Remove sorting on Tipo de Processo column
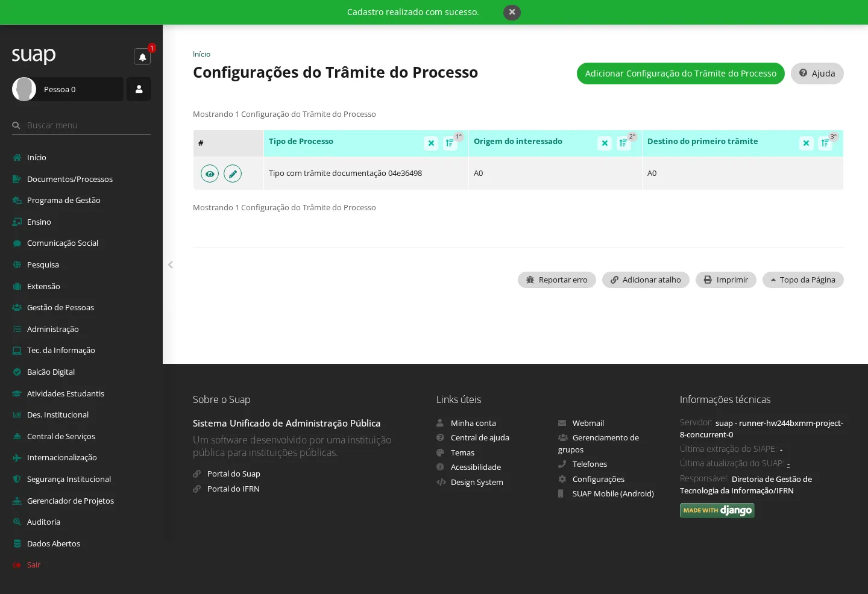This screenshot has width=868, height=594. coord(431,143)
